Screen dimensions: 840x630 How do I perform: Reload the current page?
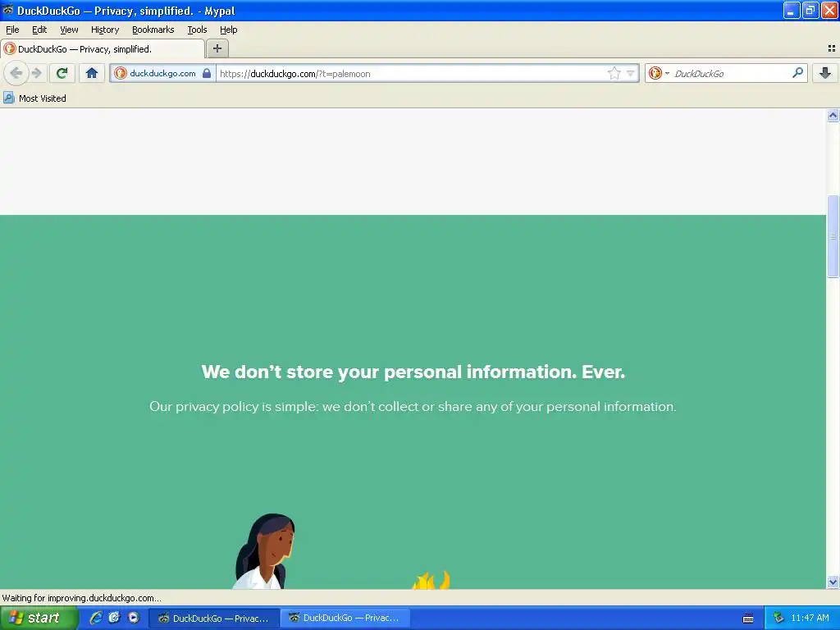point(62,73)
